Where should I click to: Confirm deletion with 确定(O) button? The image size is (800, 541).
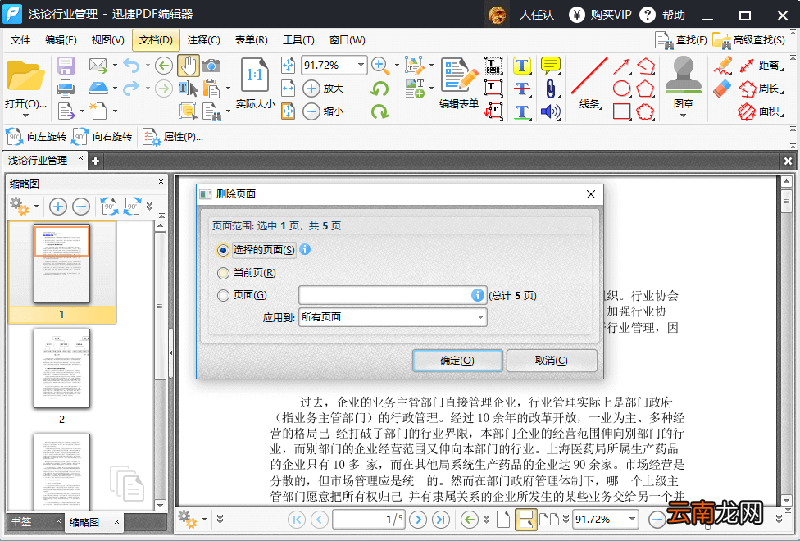point(457,361)
